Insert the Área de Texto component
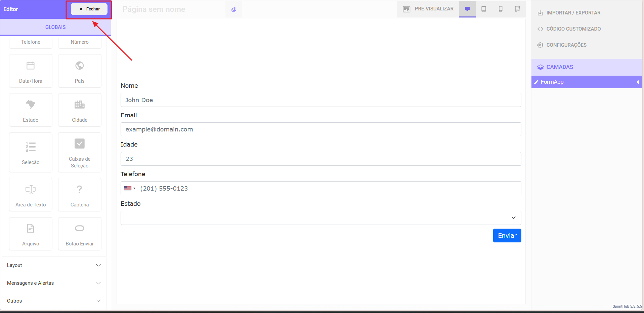This screenshot has height=313, width=644. pyautogui.click(x=31, y=195)
